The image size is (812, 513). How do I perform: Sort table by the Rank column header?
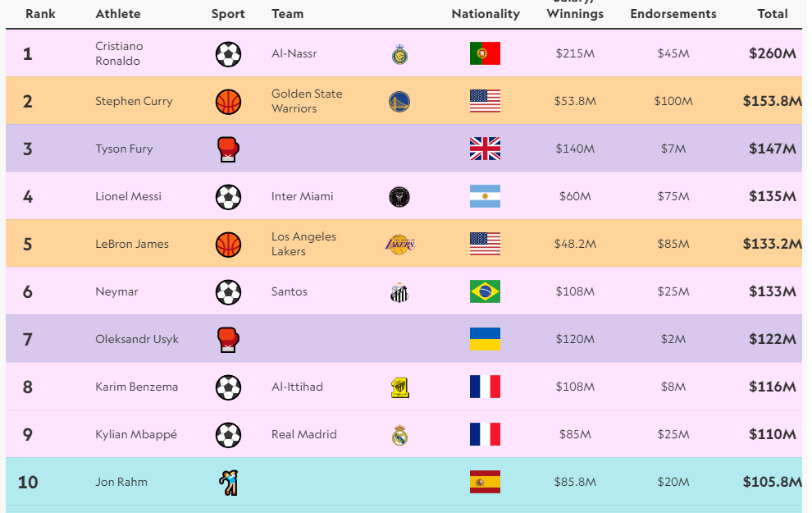pyautogui.click(x=40, y=14)
